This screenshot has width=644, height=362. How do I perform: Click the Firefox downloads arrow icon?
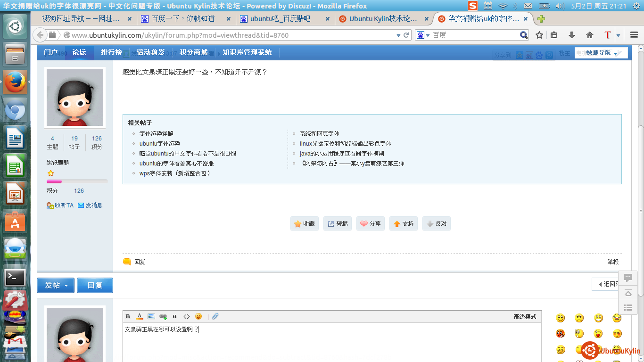click(x=572, y=35)
